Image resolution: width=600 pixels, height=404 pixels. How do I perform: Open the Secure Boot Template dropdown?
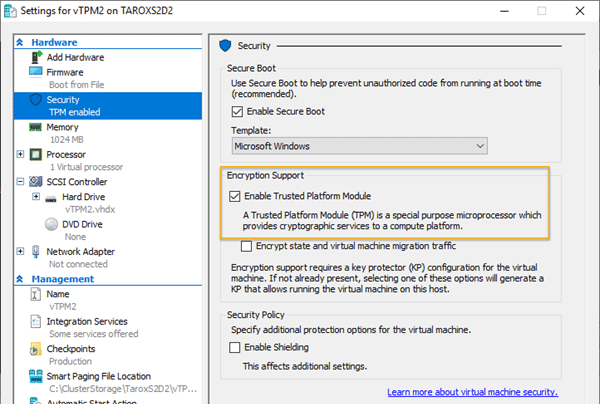pyautogui.click(x=360, y=146)
